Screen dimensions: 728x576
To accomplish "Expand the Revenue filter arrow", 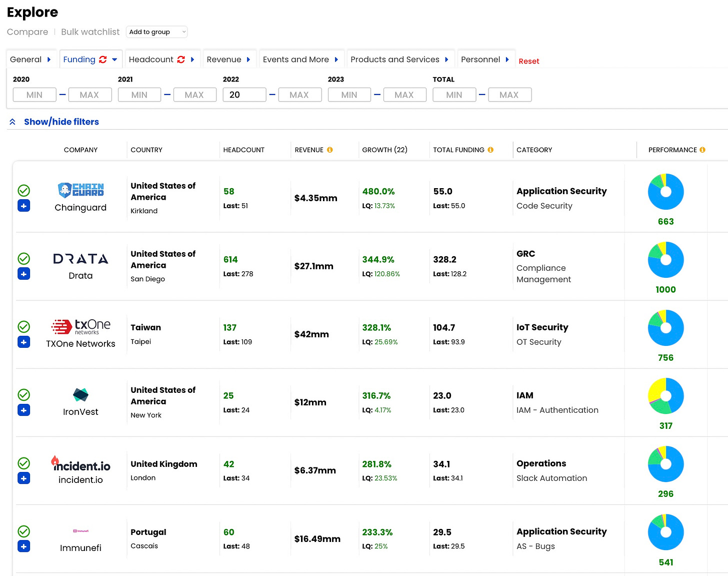I will pos(248,60).
